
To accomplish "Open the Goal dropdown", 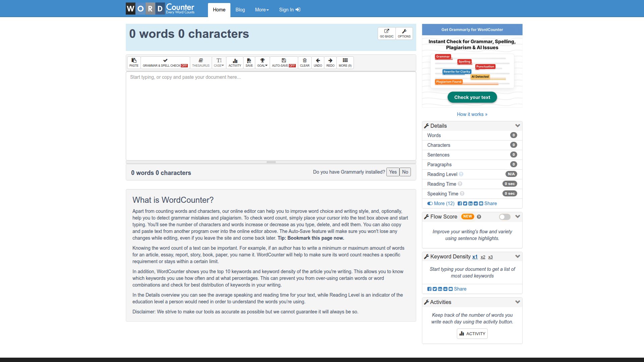I will 262,63.
